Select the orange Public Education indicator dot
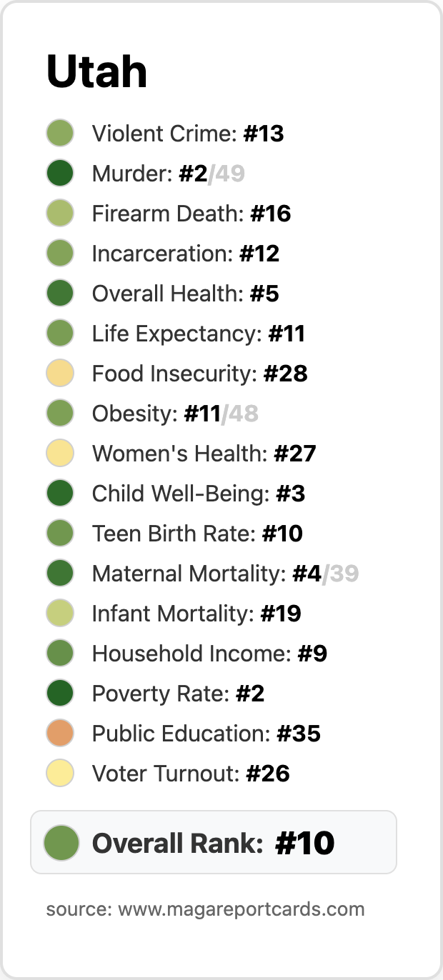The width and height of the screenshot is (443, 980). (60, 734)
